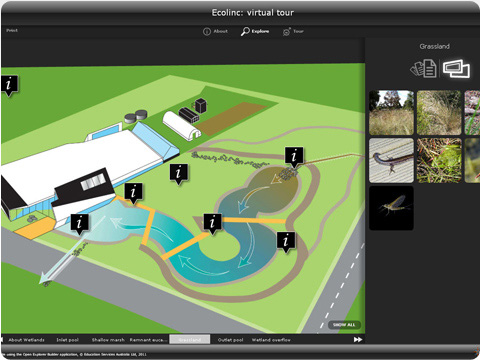This screenshot has width=480, height=360.
Task: Open the info marker in the map's top-left corner
Action: 9,85
